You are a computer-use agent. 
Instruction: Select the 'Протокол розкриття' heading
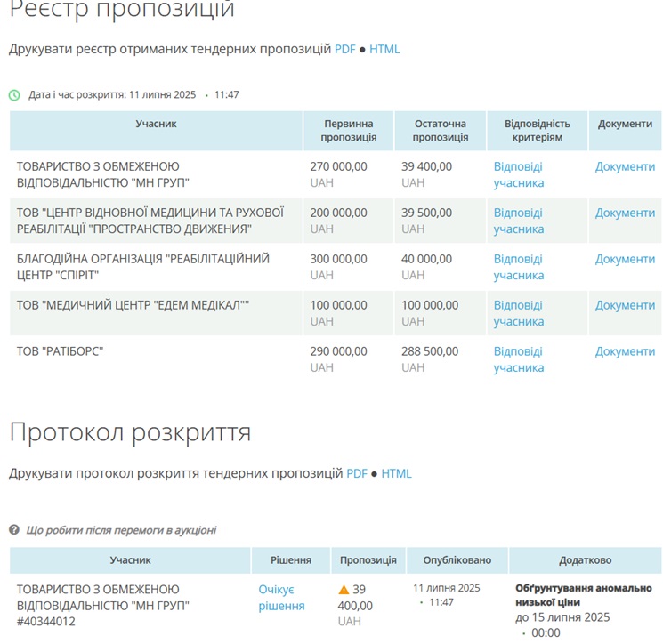130,432
